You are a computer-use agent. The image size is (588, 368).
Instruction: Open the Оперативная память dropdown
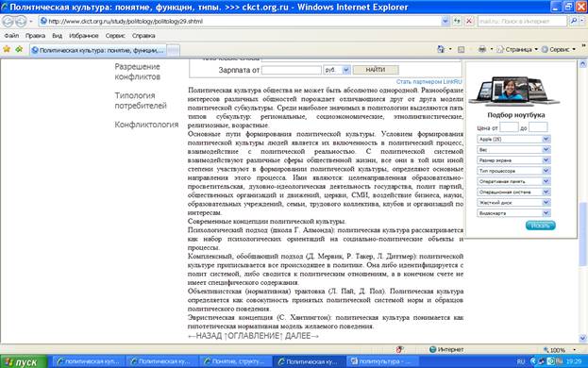pos(513,181)
